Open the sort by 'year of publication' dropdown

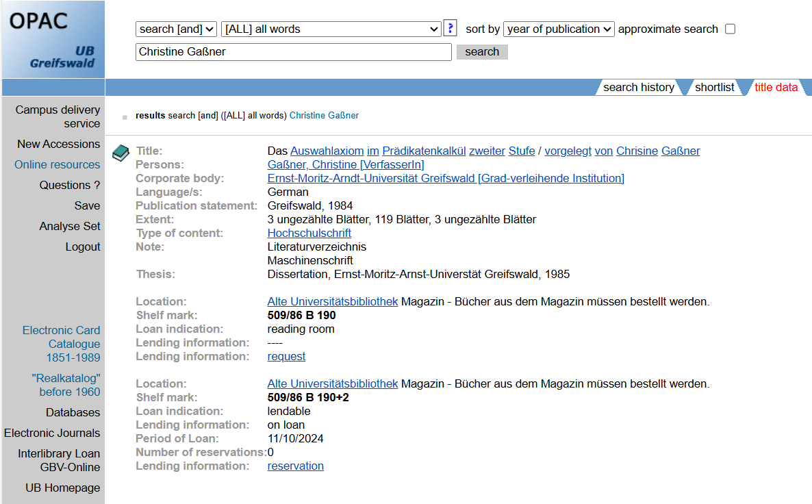pyautogui.click(x=559, y=29)
